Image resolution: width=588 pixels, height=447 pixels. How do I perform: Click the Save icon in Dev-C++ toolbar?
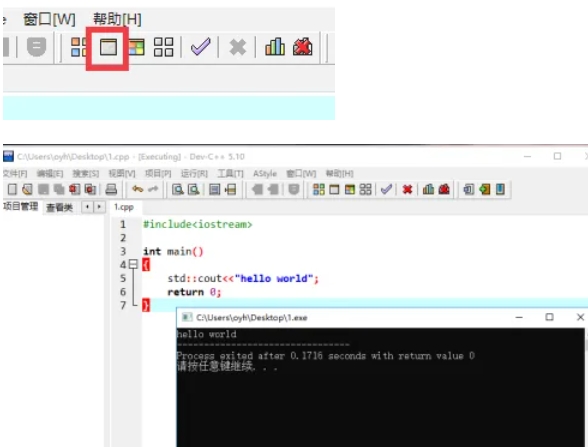[x=44, y=189]
